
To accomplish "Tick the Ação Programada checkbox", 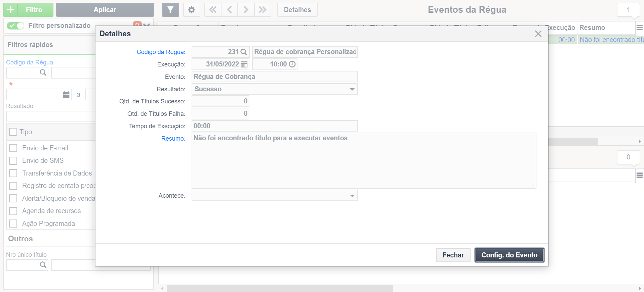I will pyautogui.click(x=13, y=224).
